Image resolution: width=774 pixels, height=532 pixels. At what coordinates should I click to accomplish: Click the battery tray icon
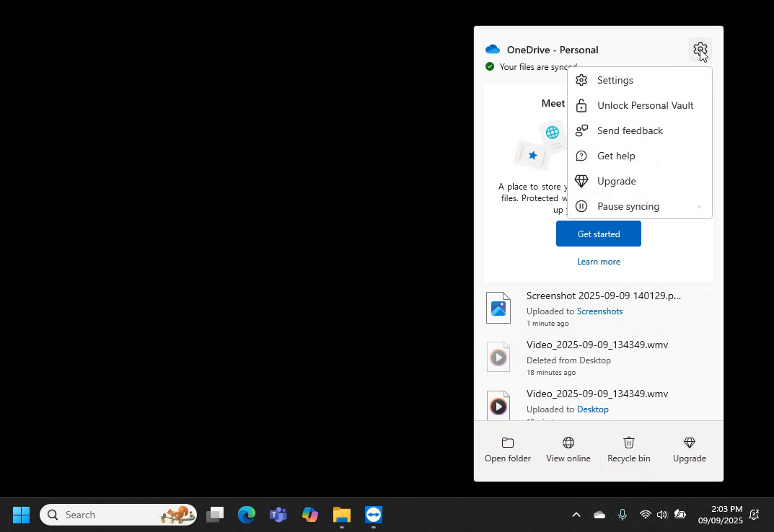coord(680,515)
